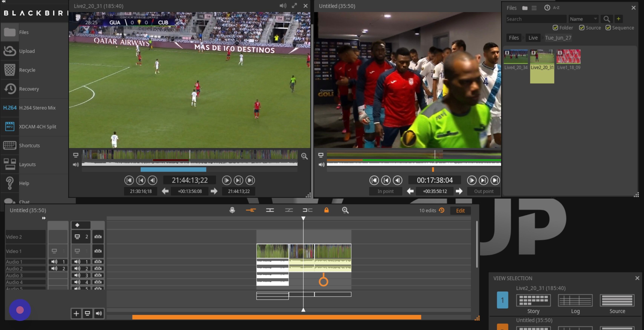Viewport: 644px width, 330px height.
Task: Open the Shortcuts panel from the sidebar
Action: (x=29, y=145)
